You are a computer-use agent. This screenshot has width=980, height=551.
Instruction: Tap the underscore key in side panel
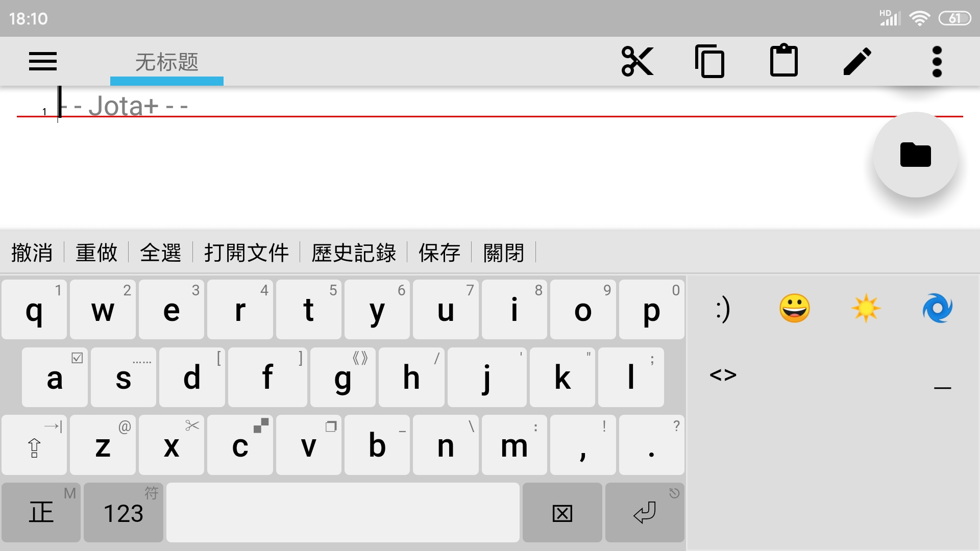point(942,388)
